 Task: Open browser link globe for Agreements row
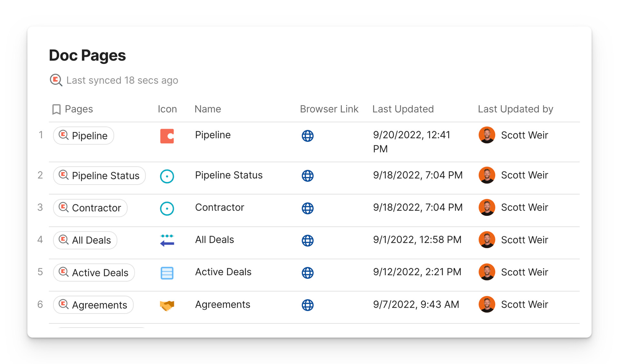pos(307,305)
